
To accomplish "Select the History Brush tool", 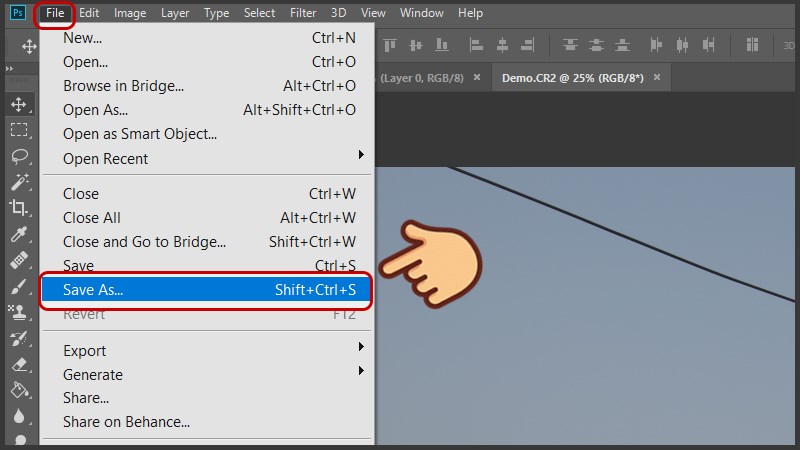I will (x=19, y=338).
